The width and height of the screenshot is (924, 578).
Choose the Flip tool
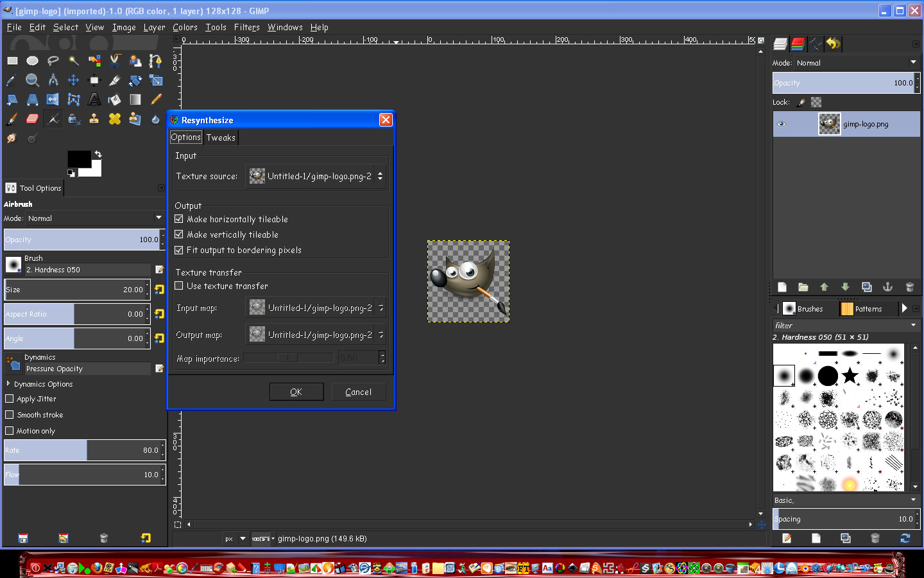pyautogui.click(x=53, y=100)
